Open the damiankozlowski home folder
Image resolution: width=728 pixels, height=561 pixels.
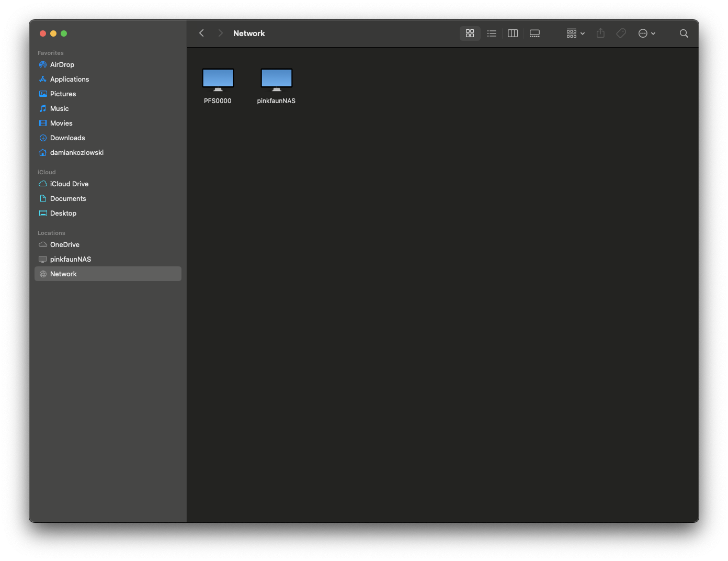click(x=108, y=152)
